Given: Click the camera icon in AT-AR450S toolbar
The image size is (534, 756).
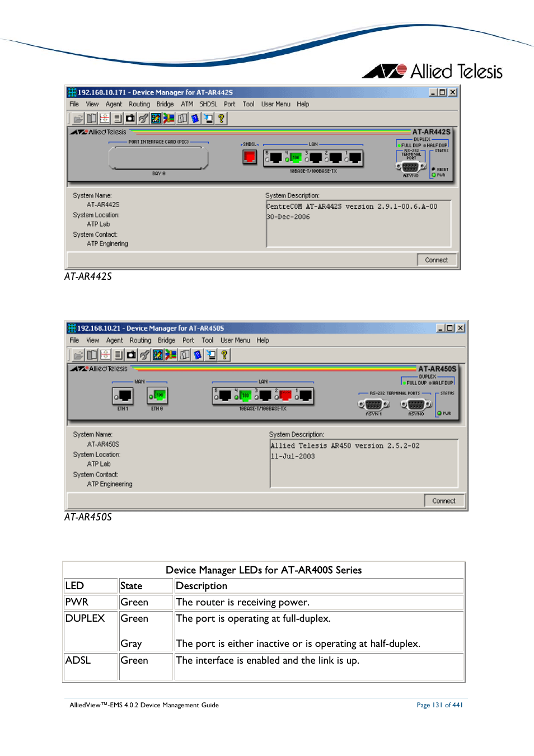Looking at the screenshot, I should point(132,355).
